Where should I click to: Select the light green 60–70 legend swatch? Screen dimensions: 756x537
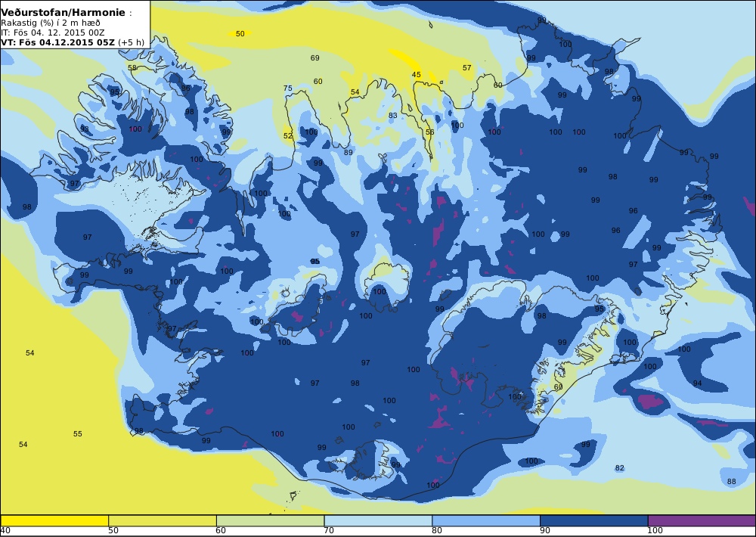(x=270, y=520)
